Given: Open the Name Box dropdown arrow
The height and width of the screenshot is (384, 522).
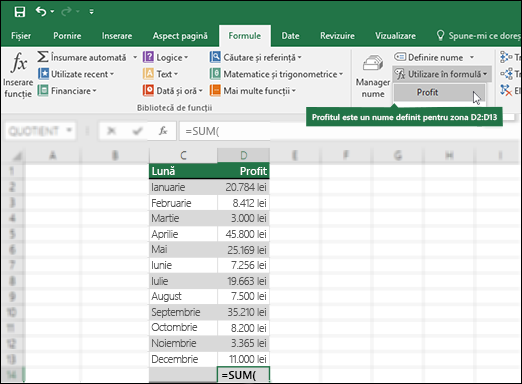Looking at the screenshot, I should (69, 130).
